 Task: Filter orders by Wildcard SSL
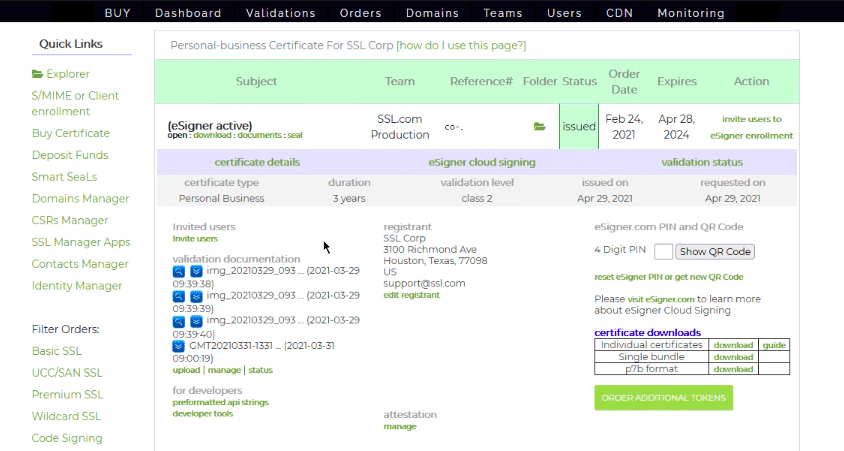click(x=66, y=416)
